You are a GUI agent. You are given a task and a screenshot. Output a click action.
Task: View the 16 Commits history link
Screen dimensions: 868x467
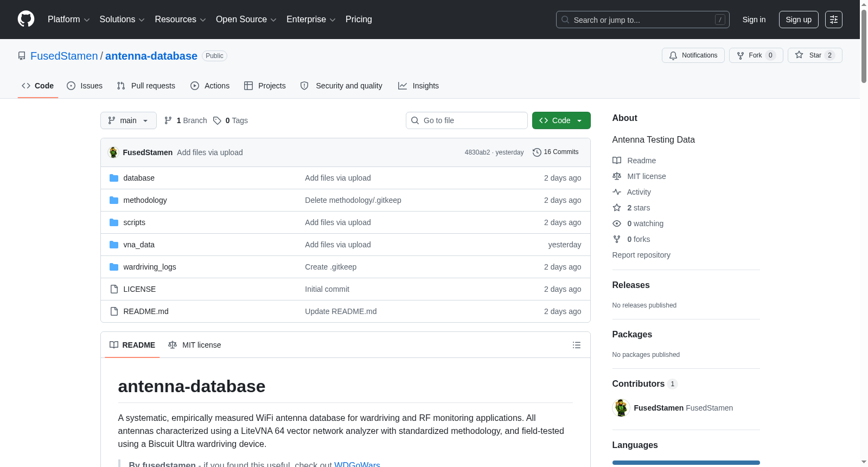point(556,152)
